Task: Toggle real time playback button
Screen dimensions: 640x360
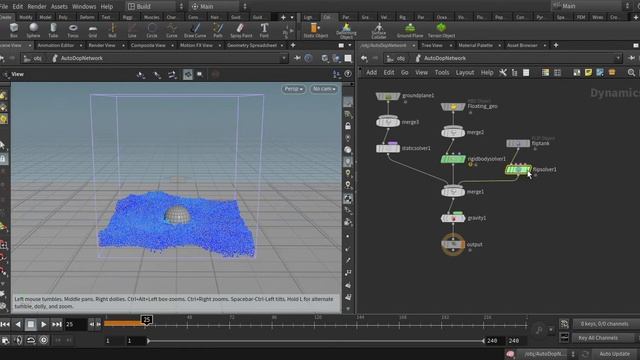Action: pyautogui.click(x=44, y=340)
